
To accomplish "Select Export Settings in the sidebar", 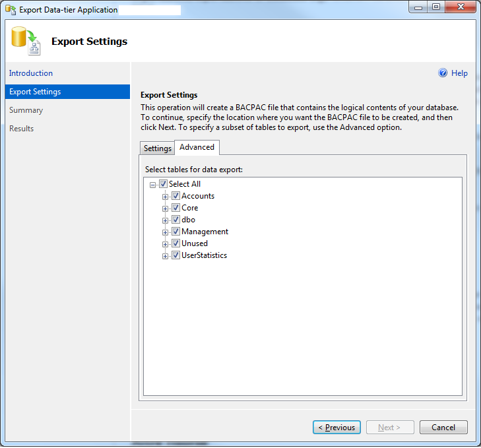I will pyautogui.click(x=35, y=92).
